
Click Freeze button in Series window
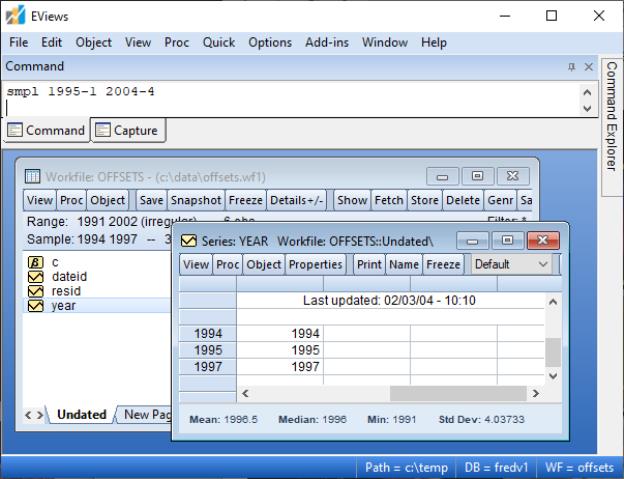tap(443, 265)
